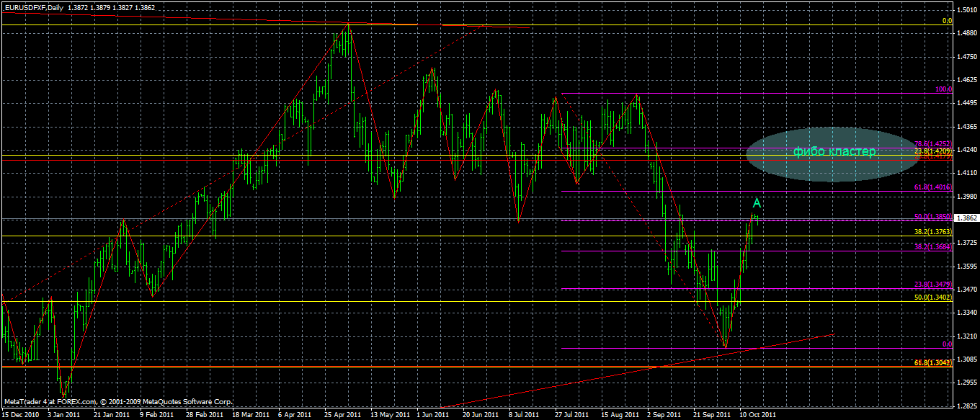Click the 3 Jan 2011 date label
Viewport: 980px width, 420px height.
pyautogui.click(x=64, y=415)
